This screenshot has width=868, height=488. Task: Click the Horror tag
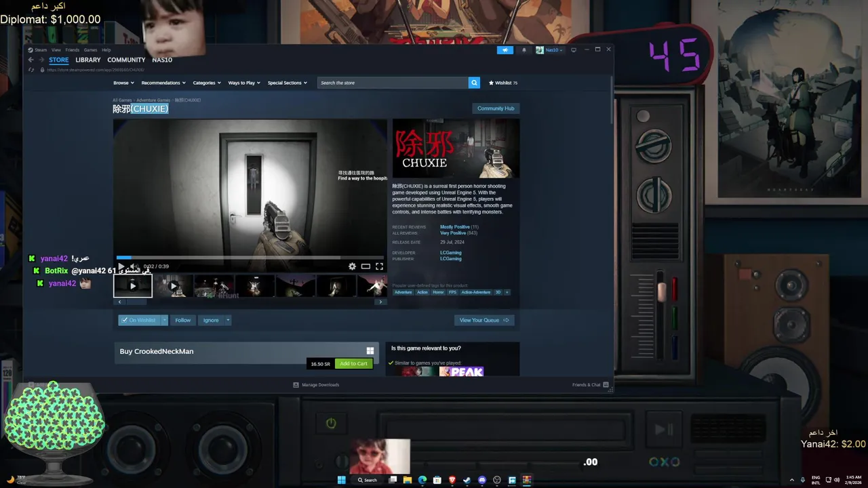[438, 292]
